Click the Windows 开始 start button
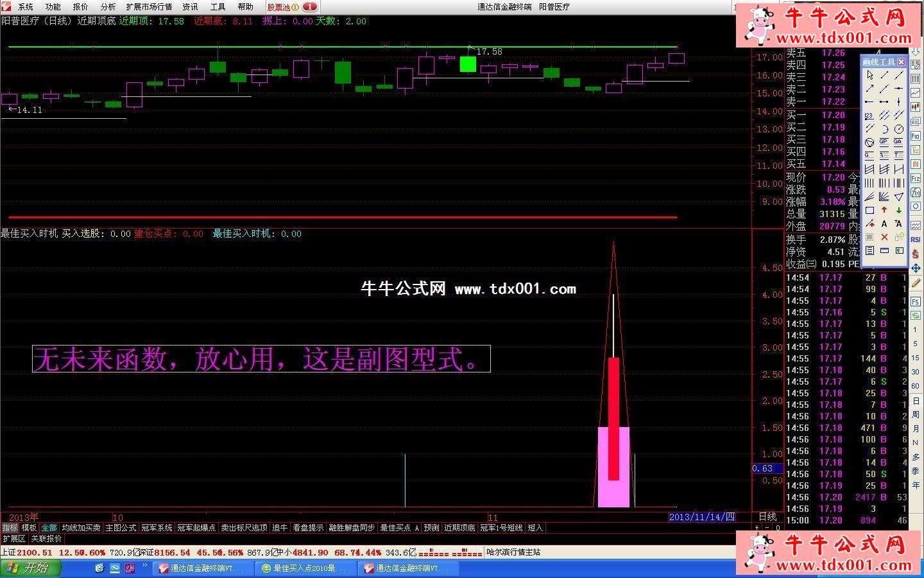Viewport: 924px width, 578px height. 30,568
